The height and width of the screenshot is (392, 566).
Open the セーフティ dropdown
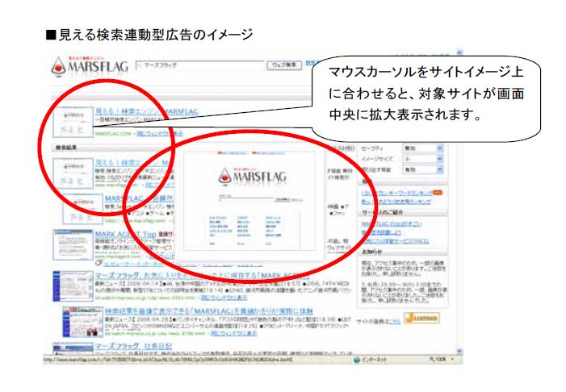pyautogui.click(x=423, y=148)
